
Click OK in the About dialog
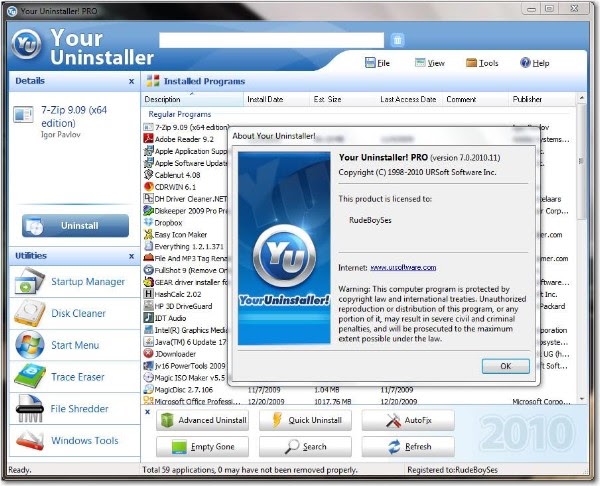tap(505, 366)
